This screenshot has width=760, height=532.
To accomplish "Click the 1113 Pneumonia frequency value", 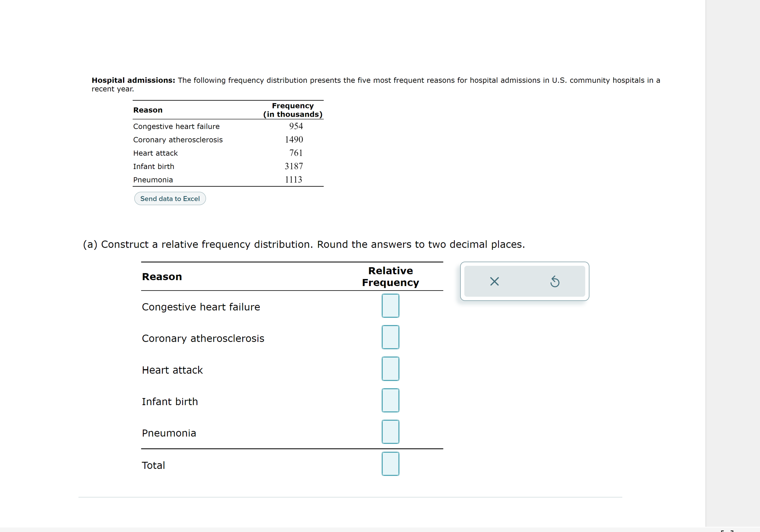I will pyautogui.click(x=293, y=179).
